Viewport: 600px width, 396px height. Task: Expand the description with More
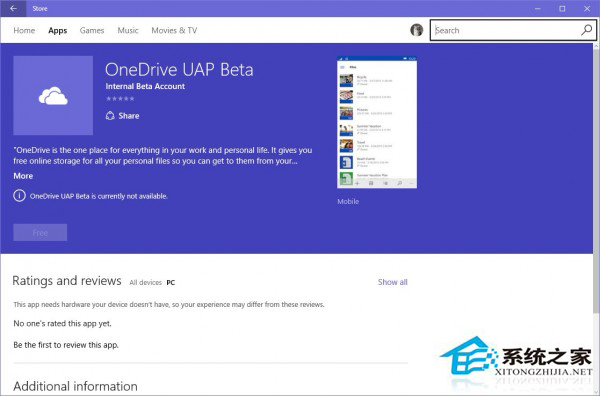pos(23,176)
